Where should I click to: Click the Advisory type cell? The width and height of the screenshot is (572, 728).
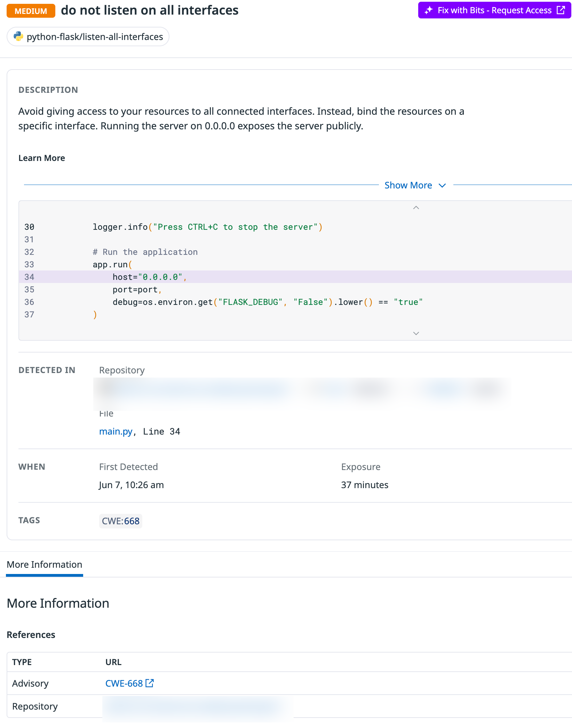pos(30,683)
